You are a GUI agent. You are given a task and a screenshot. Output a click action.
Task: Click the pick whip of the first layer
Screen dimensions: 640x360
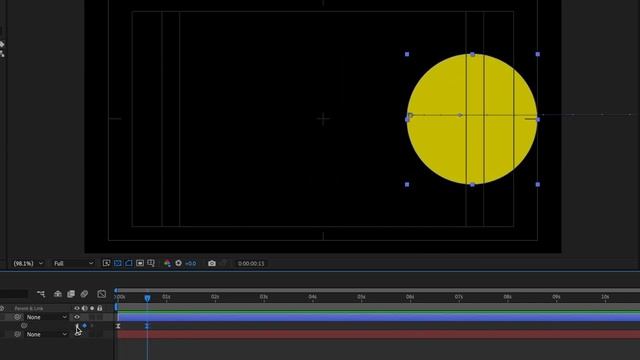coord(17,317)
